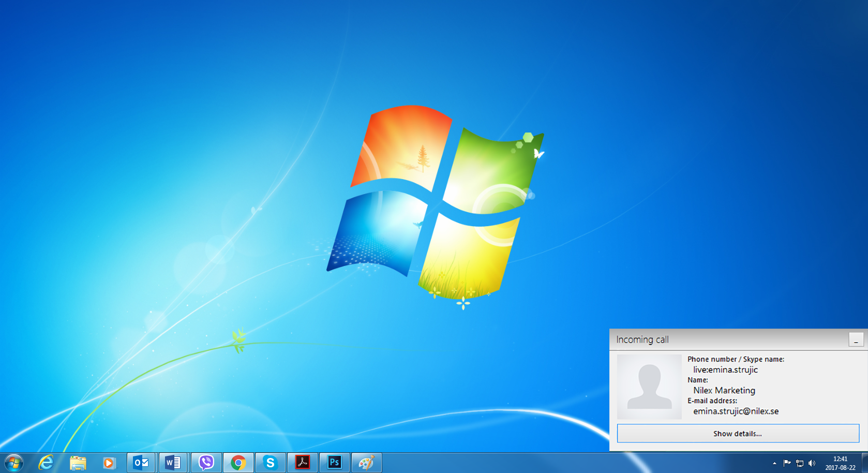Click the name Nilex Marketing
The image size is (868, 473).
pos(724,390)
